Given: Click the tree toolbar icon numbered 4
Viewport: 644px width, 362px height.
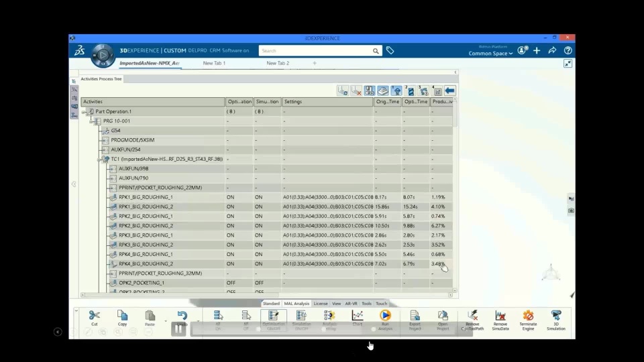Looking at the screenshot, I should [x=437, y=90].
